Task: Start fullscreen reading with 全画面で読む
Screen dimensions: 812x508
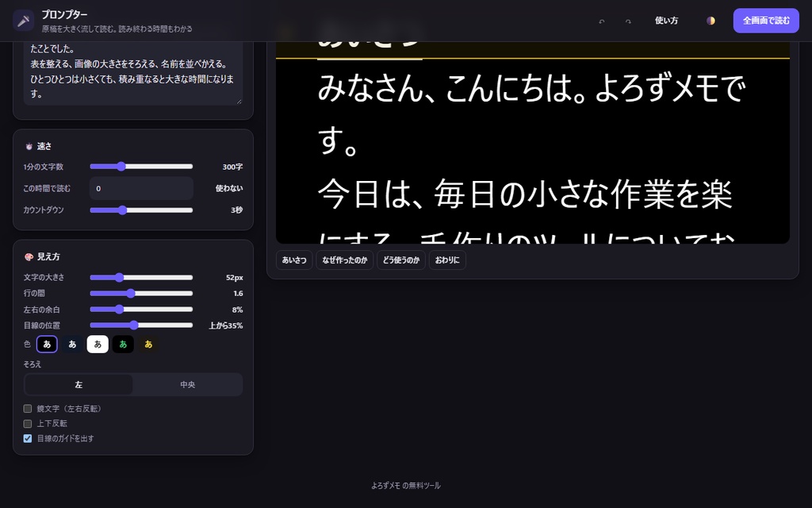Action: point(766,21)
